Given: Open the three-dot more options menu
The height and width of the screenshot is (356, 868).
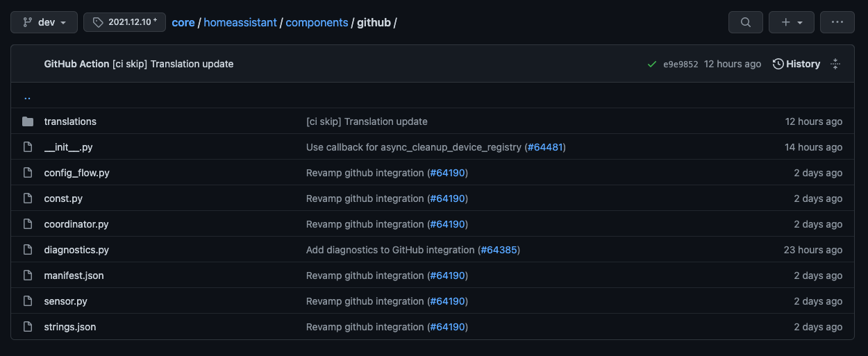Looking at the screenshot, I should [837, 22].
